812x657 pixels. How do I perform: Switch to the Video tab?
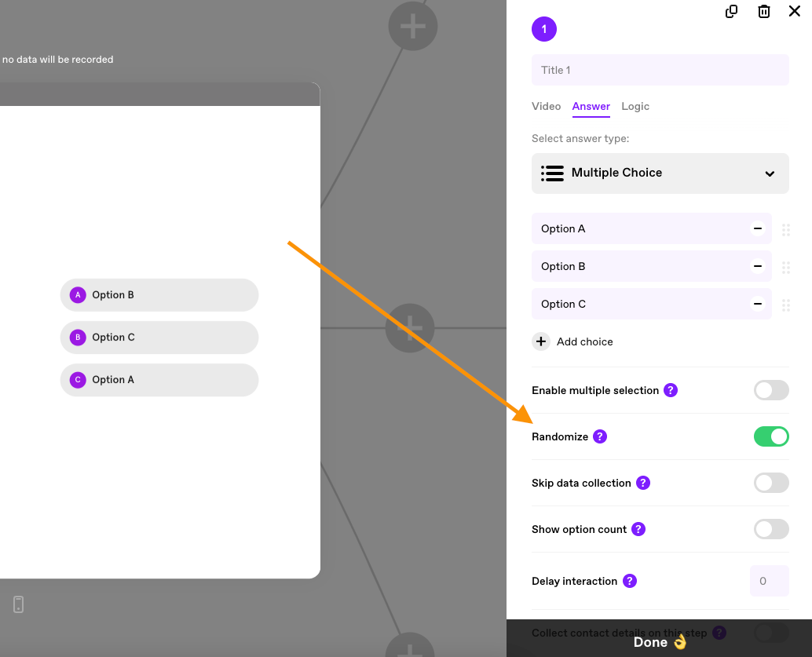546,106
